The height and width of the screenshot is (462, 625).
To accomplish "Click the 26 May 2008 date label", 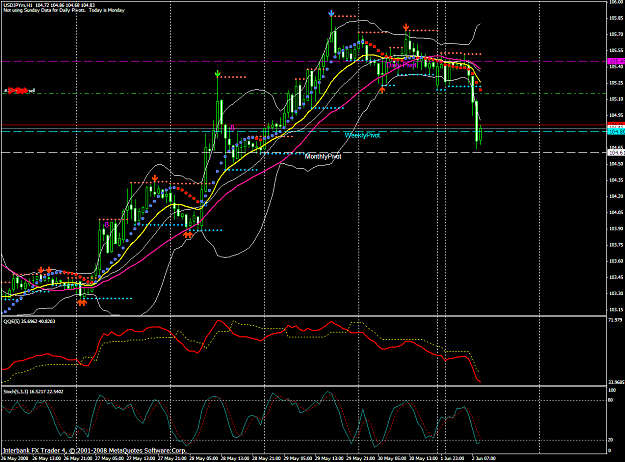I will pyautogui.click(x=15, y=458).
